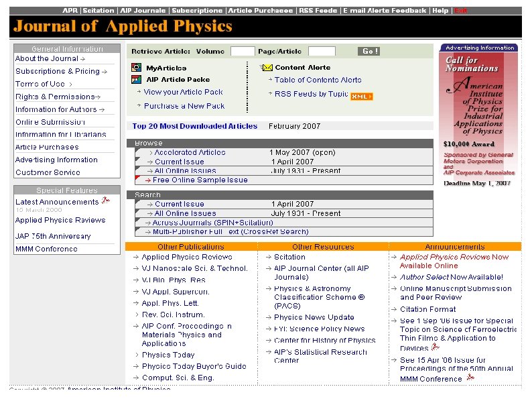Open Multi-Publisher Full Text CrossRef Search
This screenshot has height=399, width=532.
point(230,231)
